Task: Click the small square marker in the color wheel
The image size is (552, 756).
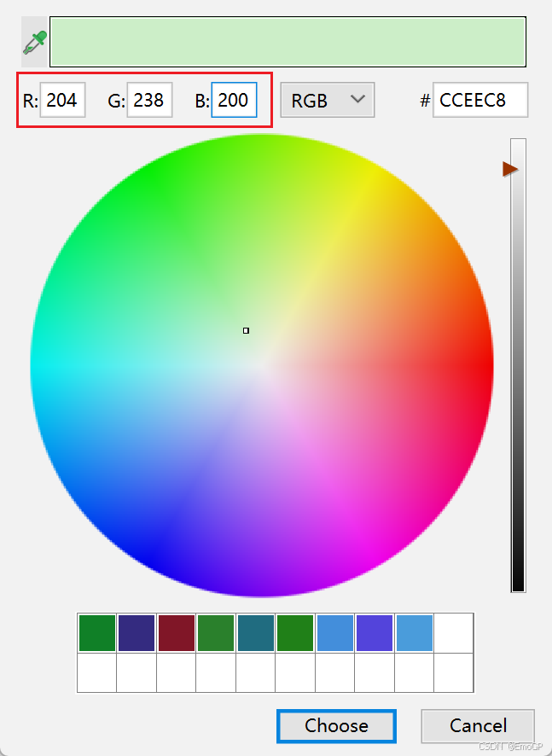Action: (246, 331)
